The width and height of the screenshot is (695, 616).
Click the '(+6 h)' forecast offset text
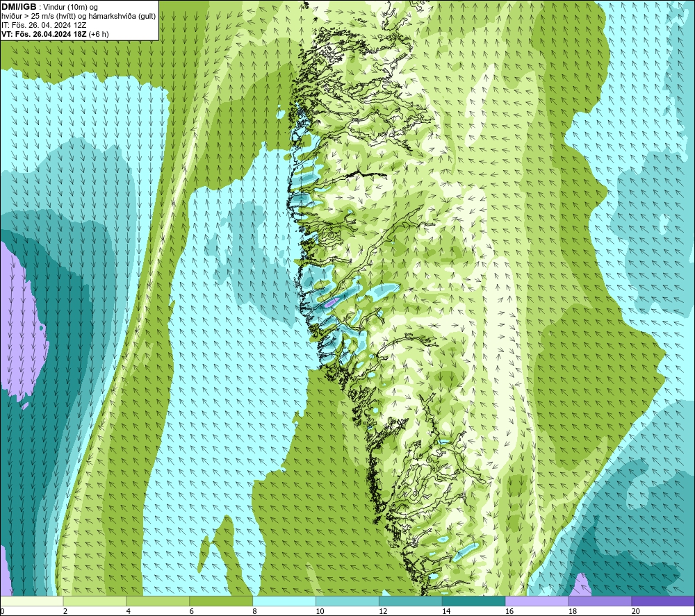coord(99,34)
